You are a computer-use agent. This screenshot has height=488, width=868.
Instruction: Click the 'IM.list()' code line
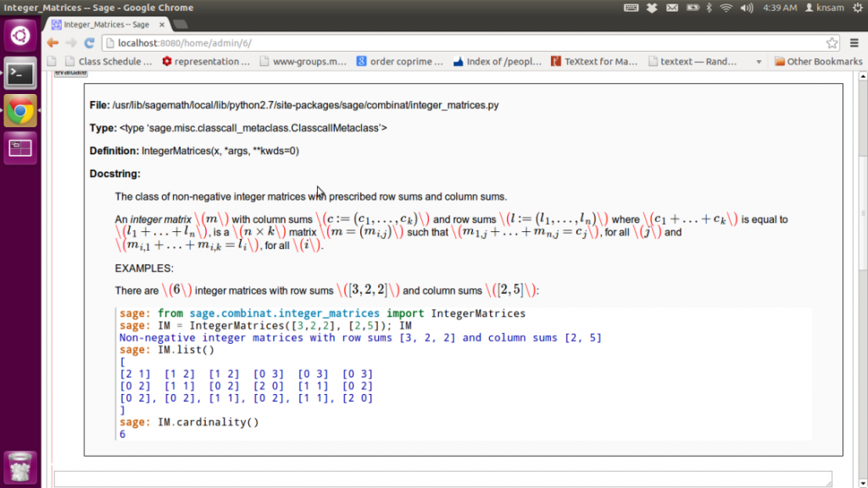(x=167, y=350)
